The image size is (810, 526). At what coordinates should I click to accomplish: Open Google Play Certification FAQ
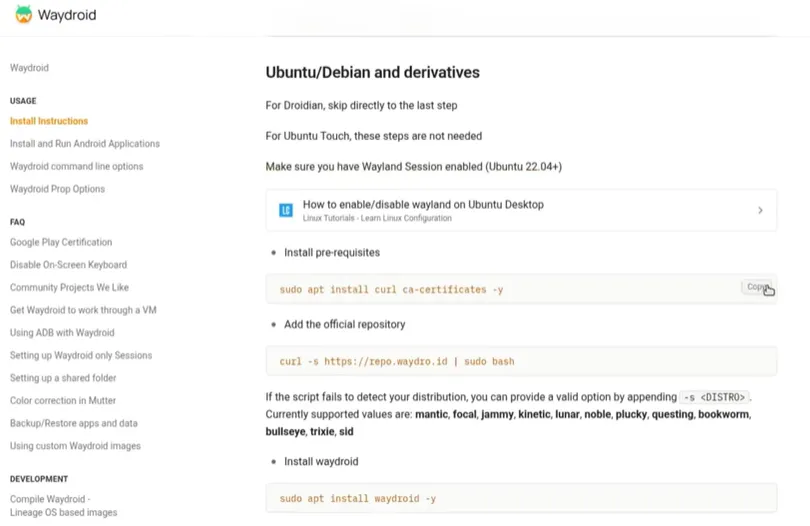[x=61, y=242]
